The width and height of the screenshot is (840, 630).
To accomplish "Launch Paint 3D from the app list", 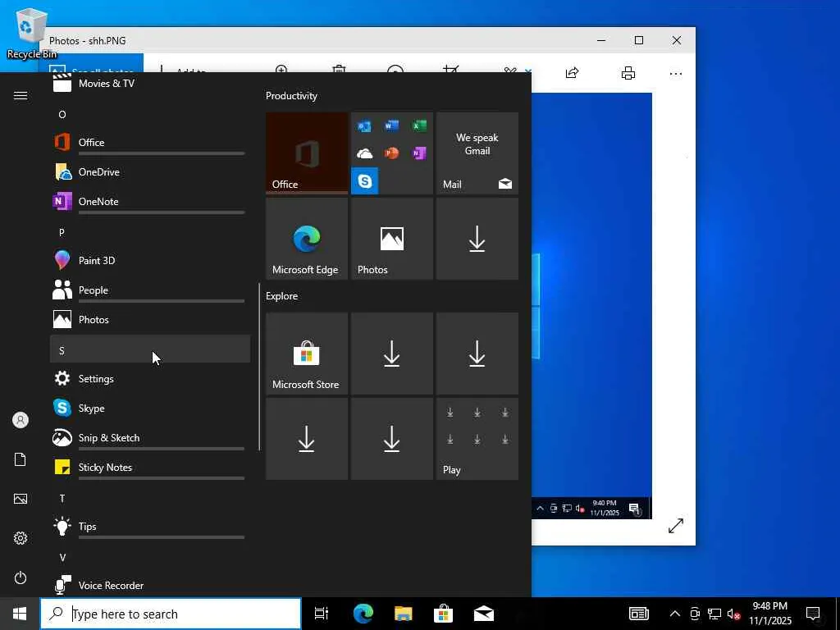I will tap(150, 260).
